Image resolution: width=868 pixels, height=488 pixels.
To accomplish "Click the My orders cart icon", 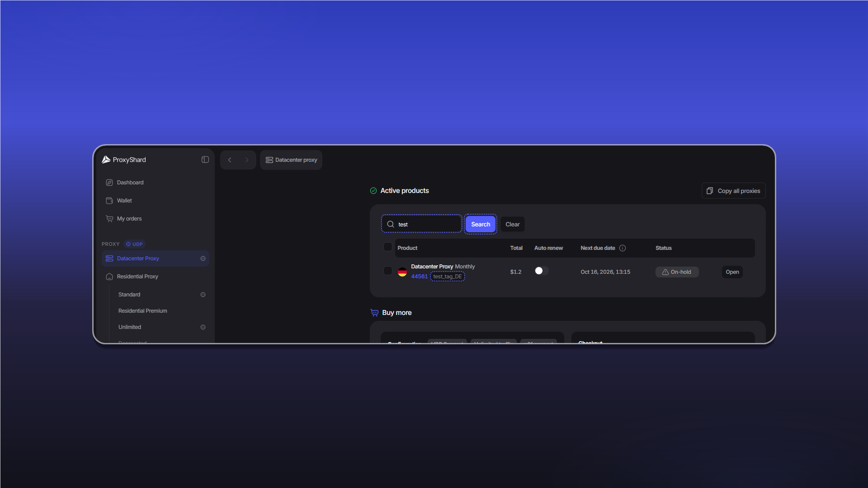I will 109,219.
